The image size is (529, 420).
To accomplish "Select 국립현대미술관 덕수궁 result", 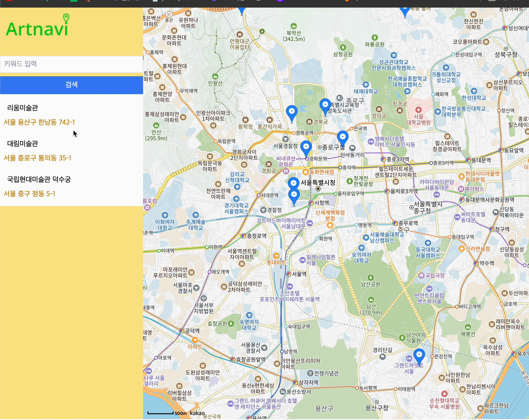I will 39,179.
